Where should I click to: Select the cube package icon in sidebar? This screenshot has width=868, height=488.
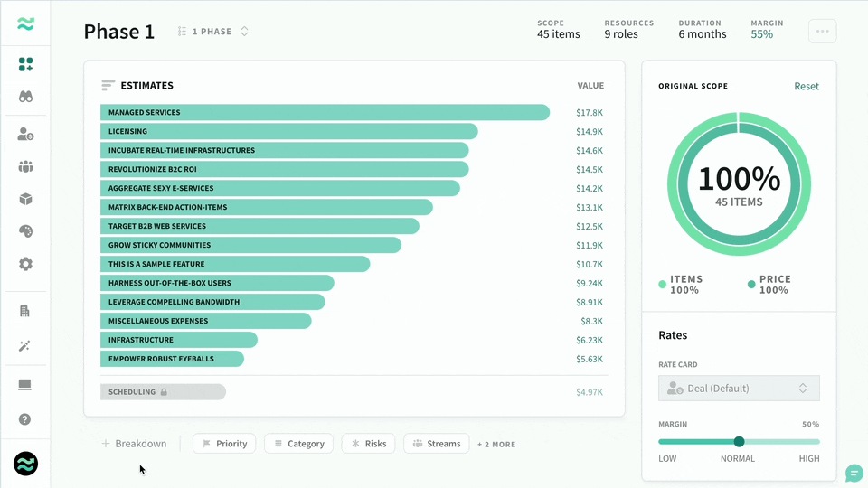[x=25, y=199]
